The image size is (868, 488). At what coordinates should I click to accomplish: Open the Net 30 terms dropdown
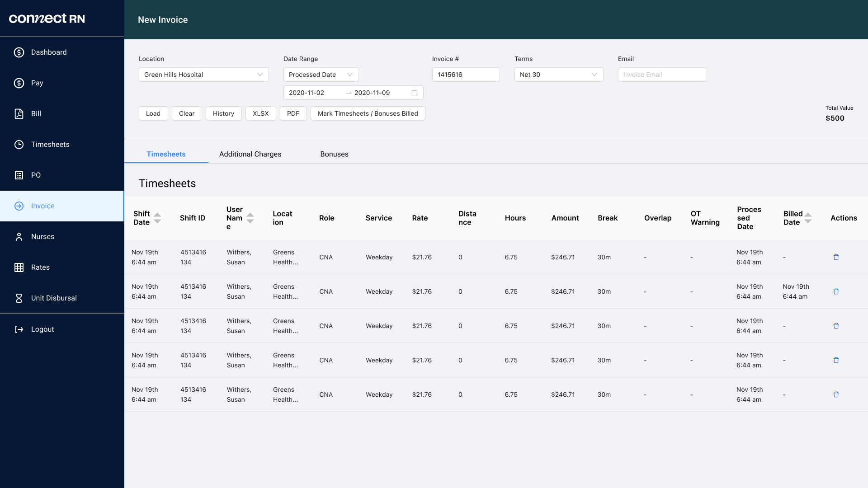click(558, 75)
